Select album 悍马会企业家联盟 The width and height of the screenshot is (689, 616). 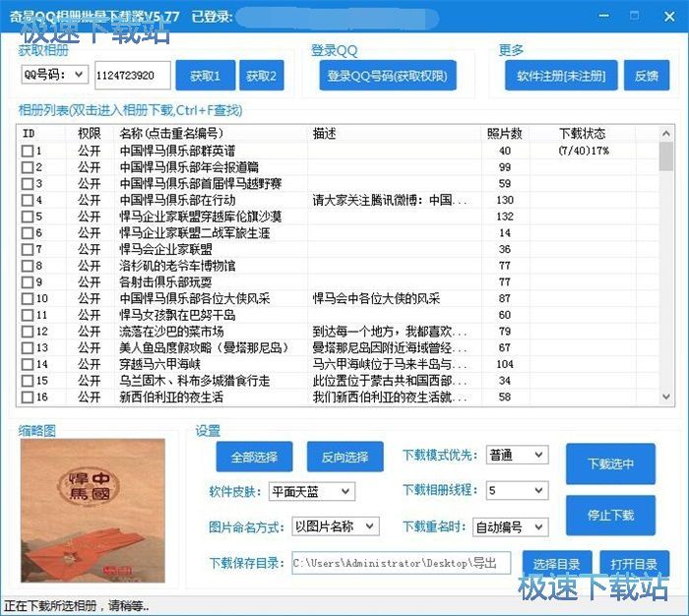point(166,250)
